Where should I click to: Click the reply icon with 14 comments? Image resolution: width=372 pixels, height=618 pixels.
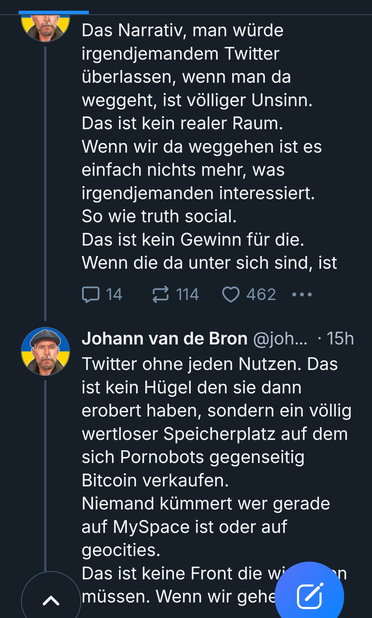point(90,295)
